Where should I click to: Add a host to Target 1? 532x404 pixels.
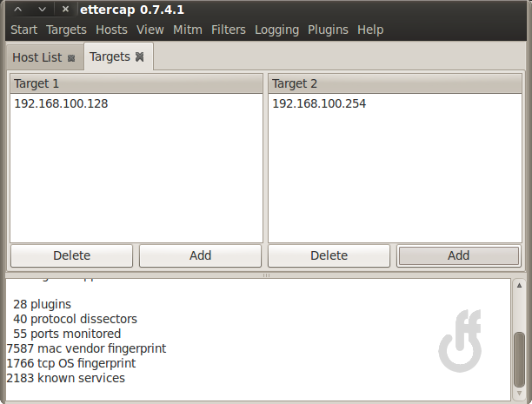200,255
